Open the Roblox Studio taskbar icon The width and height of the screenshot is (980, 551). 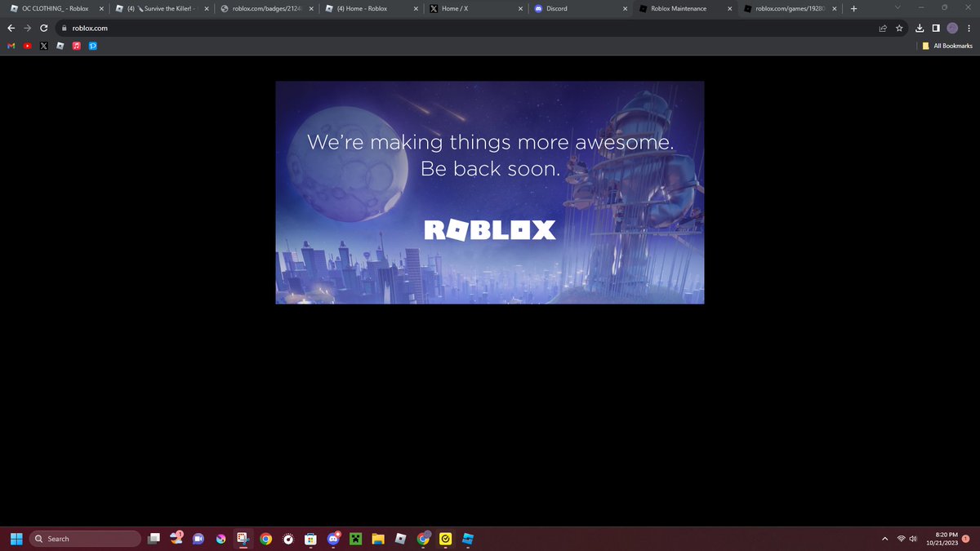[x=468, y=539]
